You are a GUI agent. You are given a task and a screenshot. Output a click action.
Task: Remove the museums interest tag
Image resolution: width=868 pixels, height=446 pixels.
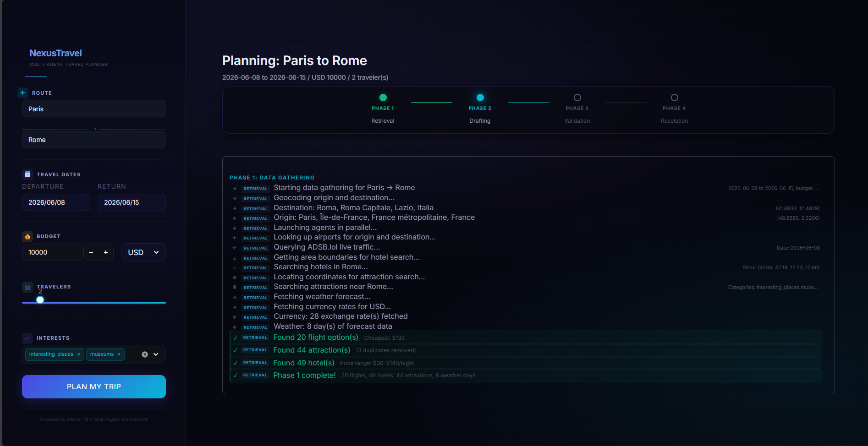119,354
